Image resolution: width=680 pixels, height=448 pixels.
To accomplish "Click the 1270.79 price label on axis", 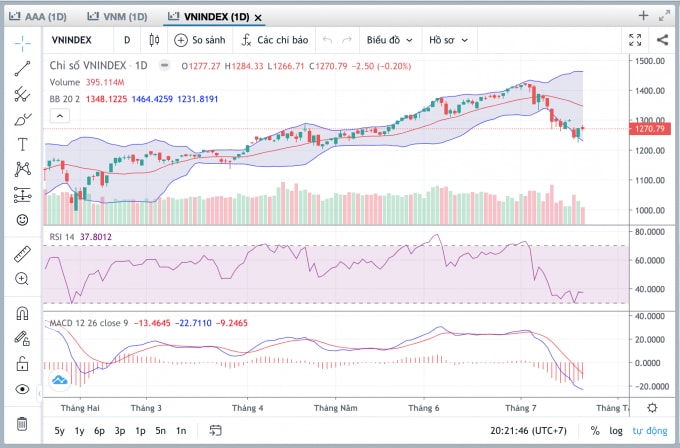I will [649, 129].
